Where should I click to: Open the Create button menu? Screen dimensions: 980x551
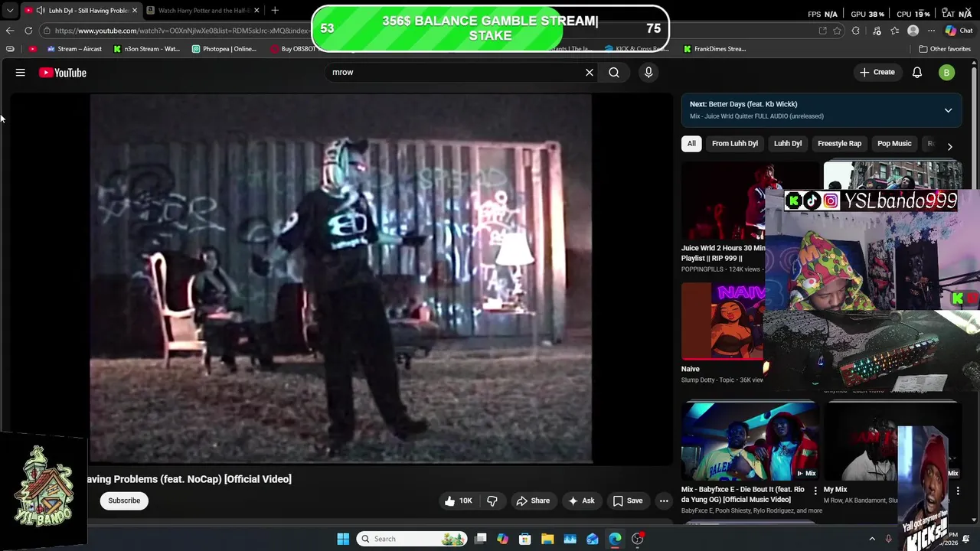click(x=877, y=73)
